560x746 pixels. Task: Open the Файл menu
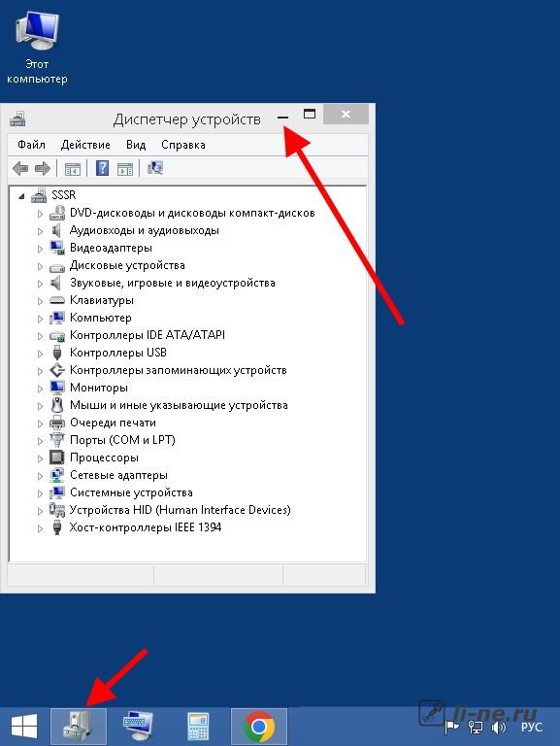point(31,145)
